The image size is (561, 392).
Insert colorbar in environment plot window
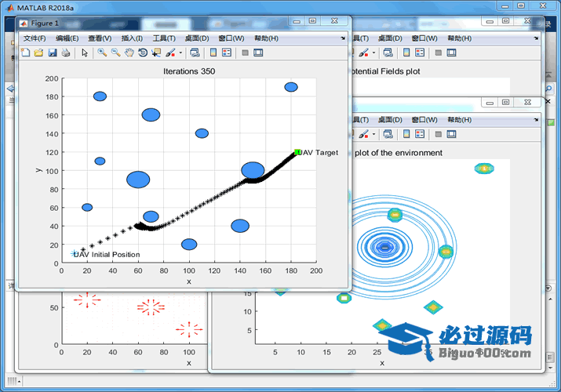(406, 134)
